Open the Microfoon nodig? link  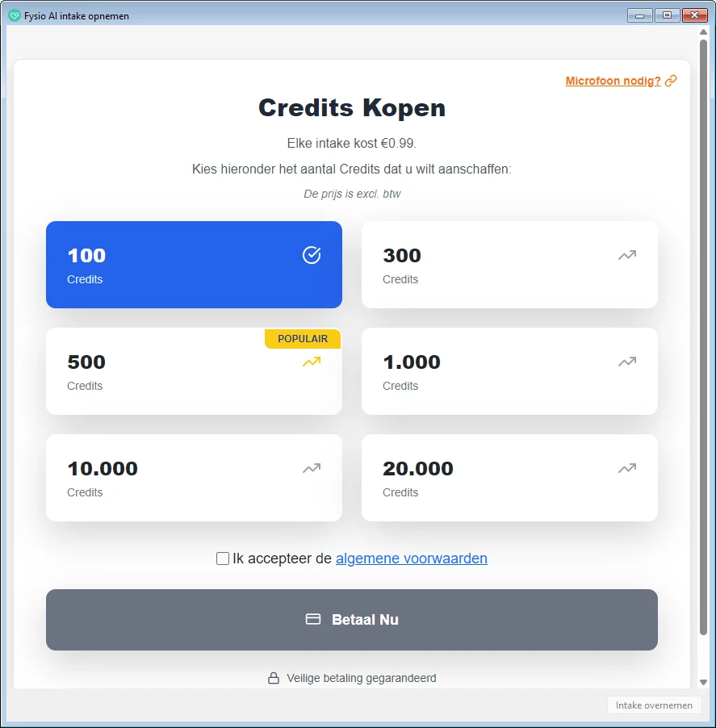613,81
